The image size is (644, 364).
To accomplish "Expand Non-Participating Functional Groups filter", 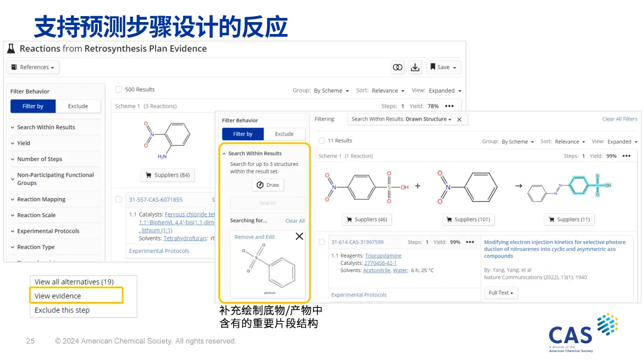I will 55,178.
